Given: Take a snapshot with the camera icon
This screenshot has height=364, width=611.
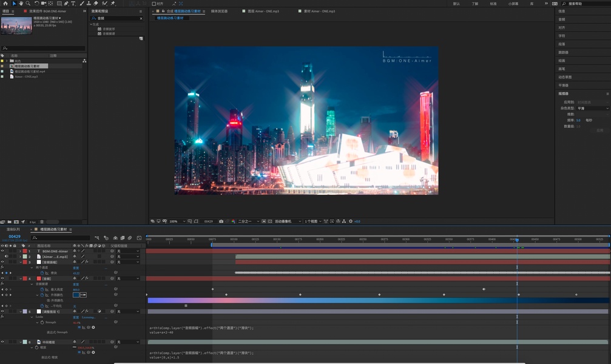Looking at the screenshot, I should click(221, 221).
